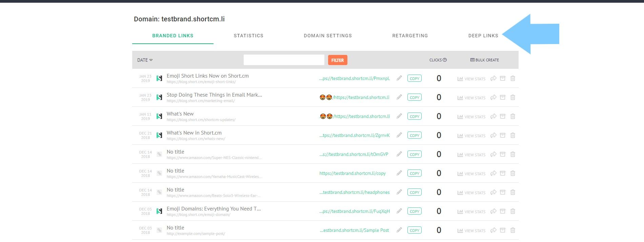Archive the Emoji Short Links Now link

[x=503, y=78]
